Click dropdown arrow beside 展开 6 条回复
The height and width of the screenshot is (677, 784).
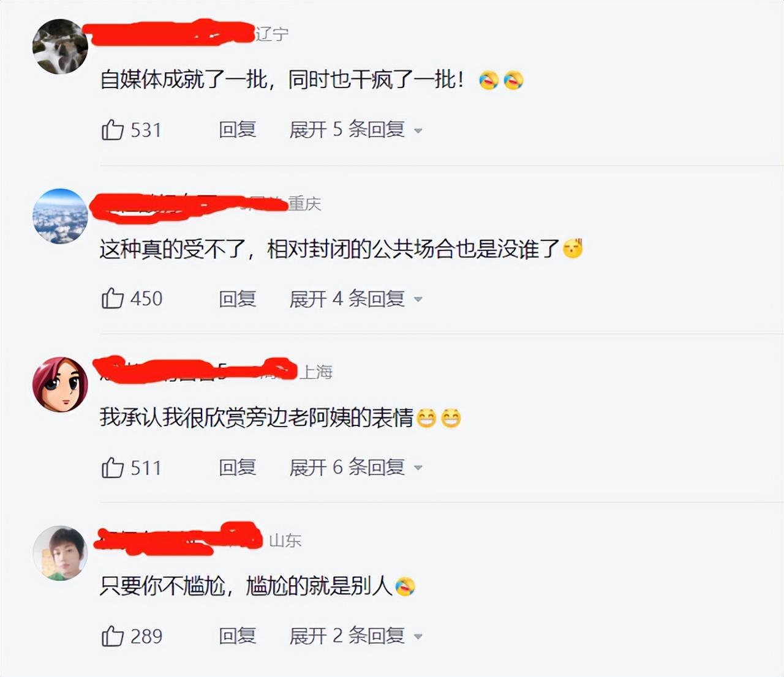tap(418, 468)
